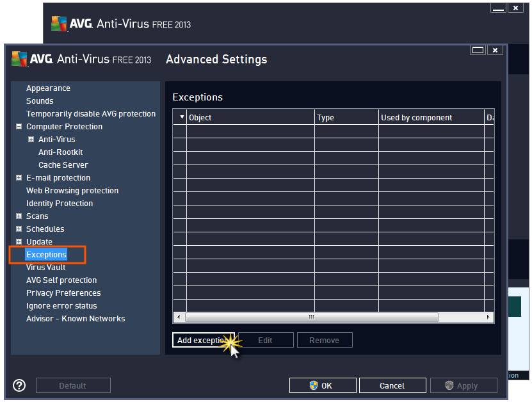This screenshot has width=532, height=402.
Task: Select Exceptions in the settings tree
Action: coord(47,255)
